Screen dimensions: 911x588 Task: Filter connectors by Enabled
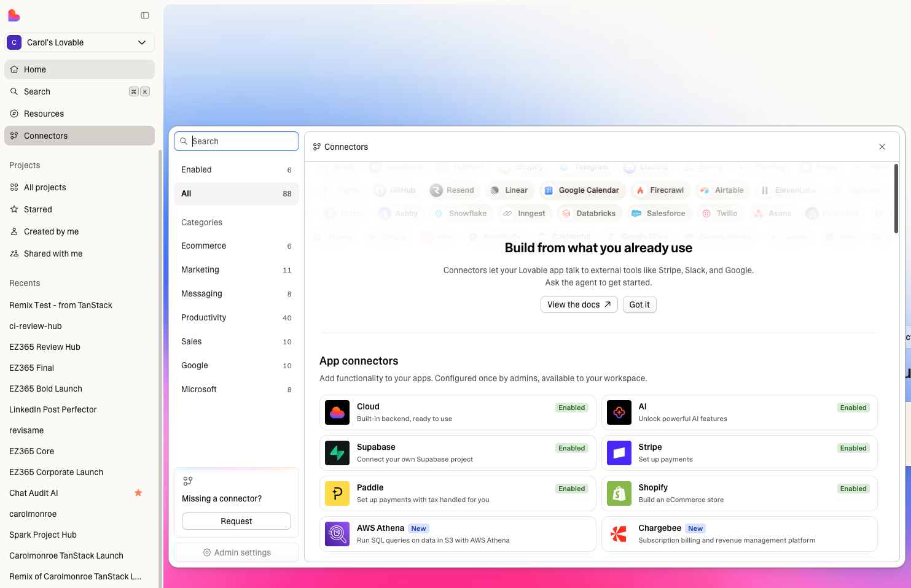pos(237,169)
